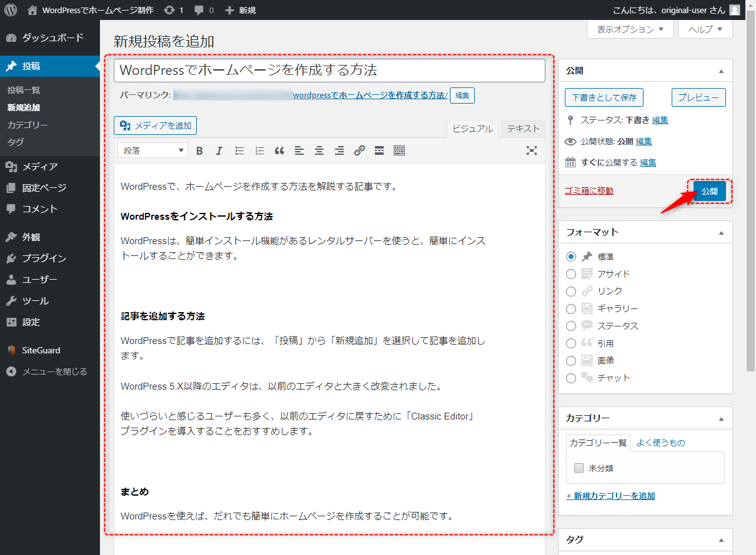Viewport: 756px width, 555px height.
Task: Click the blue 公開 button
Action: tap(710, 191)
